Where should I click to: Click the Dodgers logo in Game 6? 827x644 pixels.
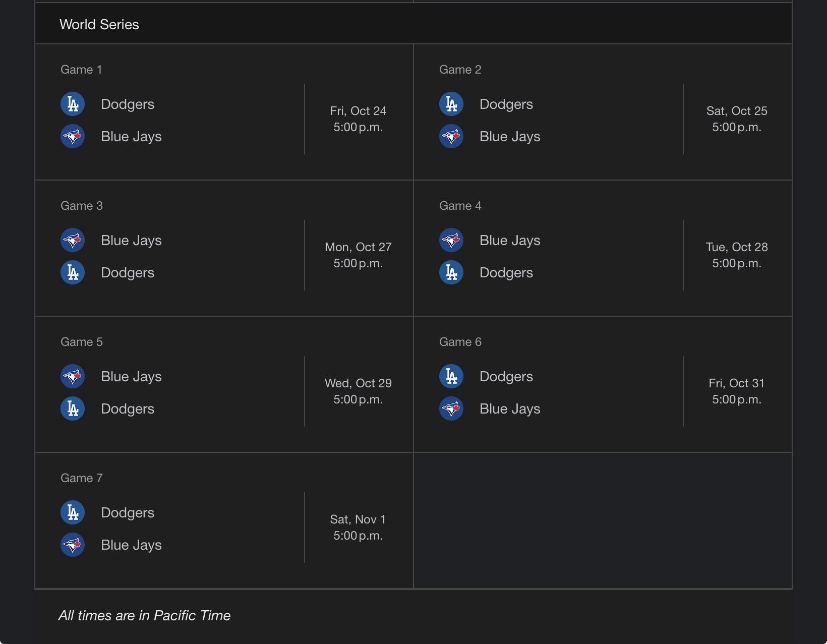tap(451, 376)
